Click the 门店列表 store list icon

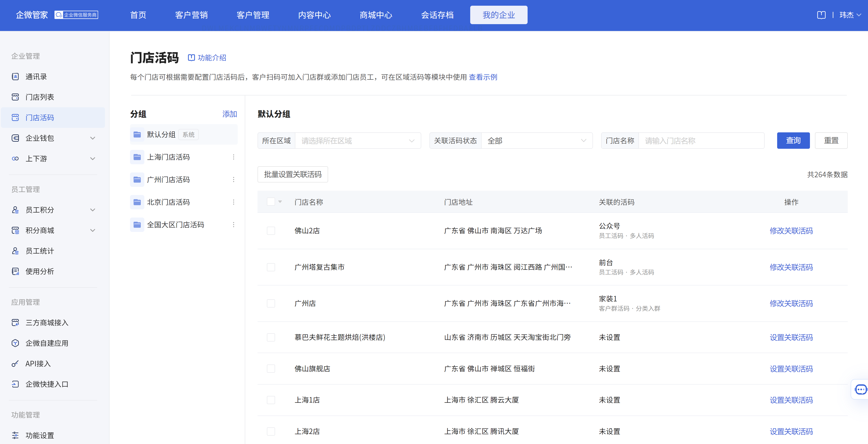pos(15,97)
